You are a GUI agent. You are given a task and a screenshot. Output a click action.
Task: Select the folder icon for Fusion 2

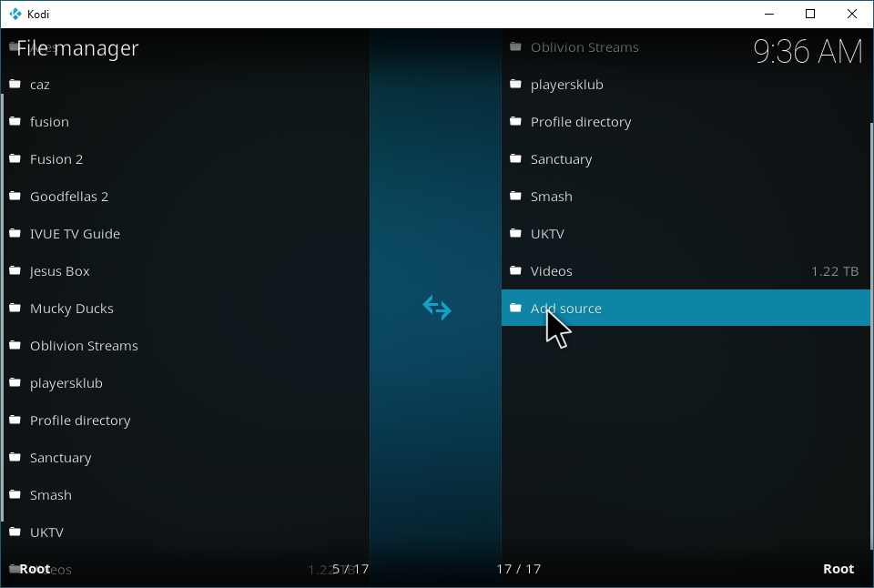(x=15, y=159)
